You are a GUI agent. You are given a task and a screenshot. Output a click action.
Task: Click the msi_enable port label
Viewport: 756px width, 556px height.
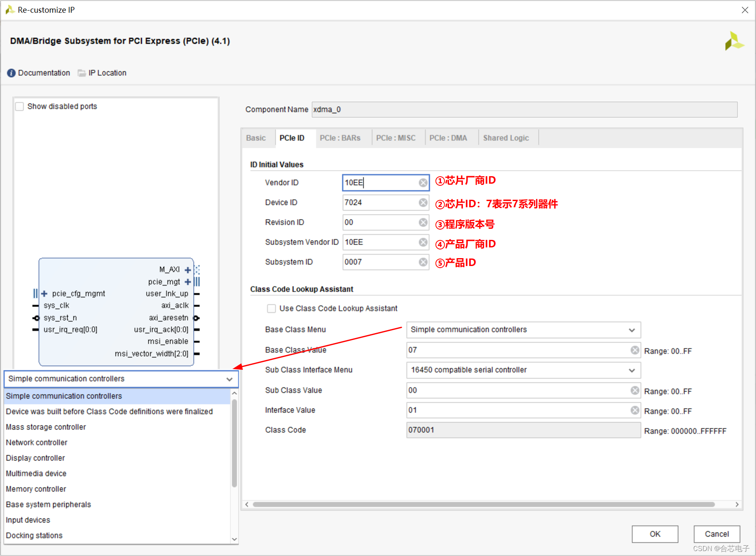pyautogui.click(x=168, y=342)
